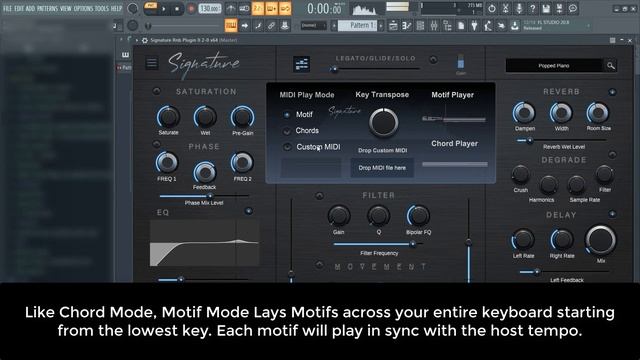
Task: Select the Motif radio button
Action: point(287,115)
